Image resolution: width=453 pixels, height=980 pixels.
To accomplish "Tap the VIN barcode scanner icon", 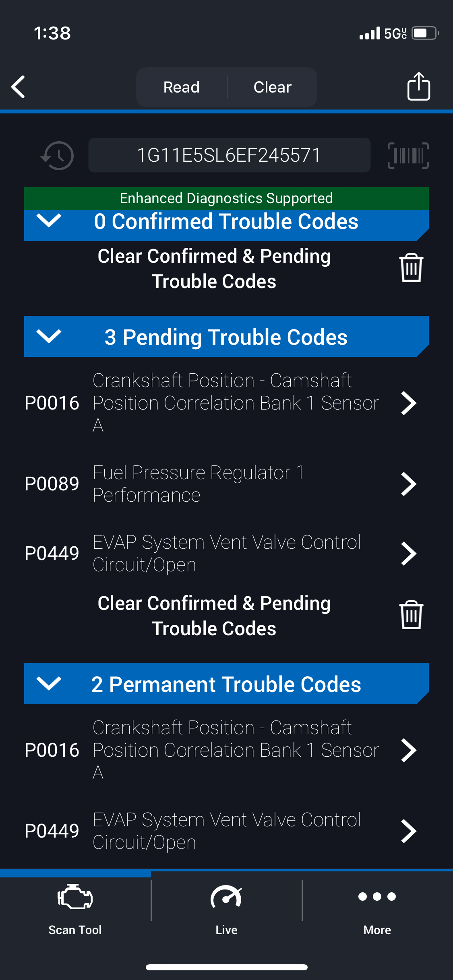I will [x=408, y=156].
